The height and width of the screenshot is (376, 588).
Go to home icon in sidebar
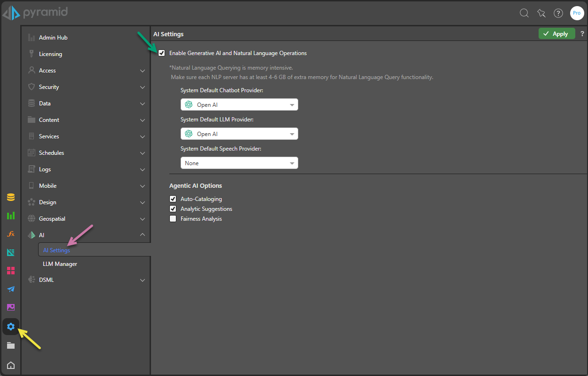pos(10,365)
